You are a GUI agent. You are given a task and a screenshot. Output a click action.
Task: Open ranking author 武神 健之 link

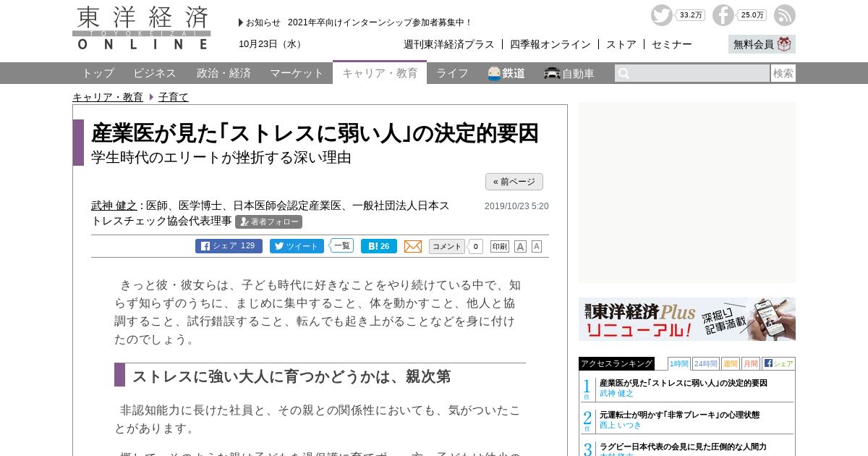click(616, 393)
